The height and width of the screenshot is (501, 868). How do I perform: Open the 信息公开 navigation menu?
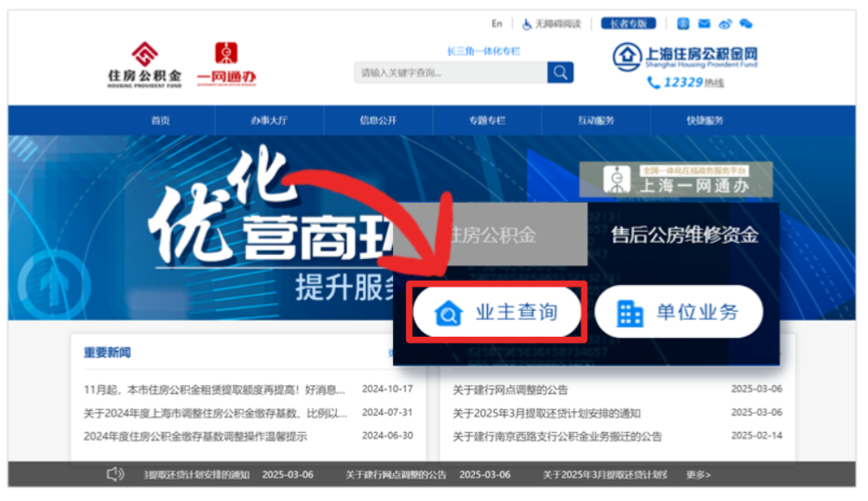tap(377, 121)
